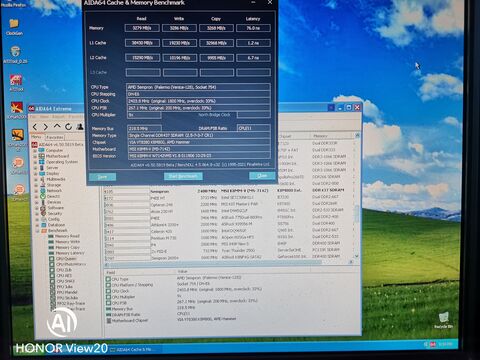Image resolution: width=480 pixels, height=360 pixels.
Task: Select the Memory Write benchmark icon
Action: 51,242
